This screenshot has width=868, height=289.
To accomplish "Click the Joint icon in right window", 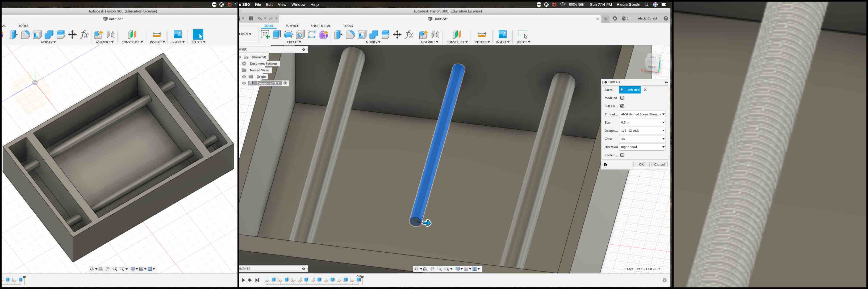I will coord(435,34).
